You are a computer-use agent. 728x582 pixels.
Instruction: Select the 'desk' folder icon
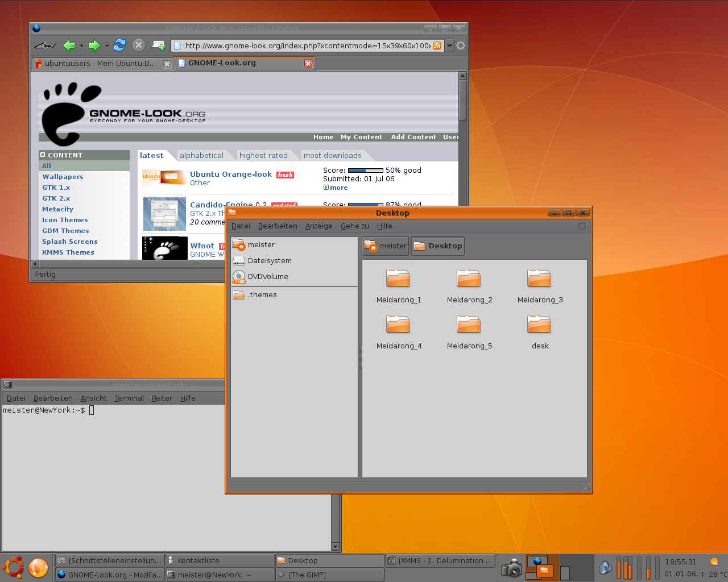pos(539,324)
